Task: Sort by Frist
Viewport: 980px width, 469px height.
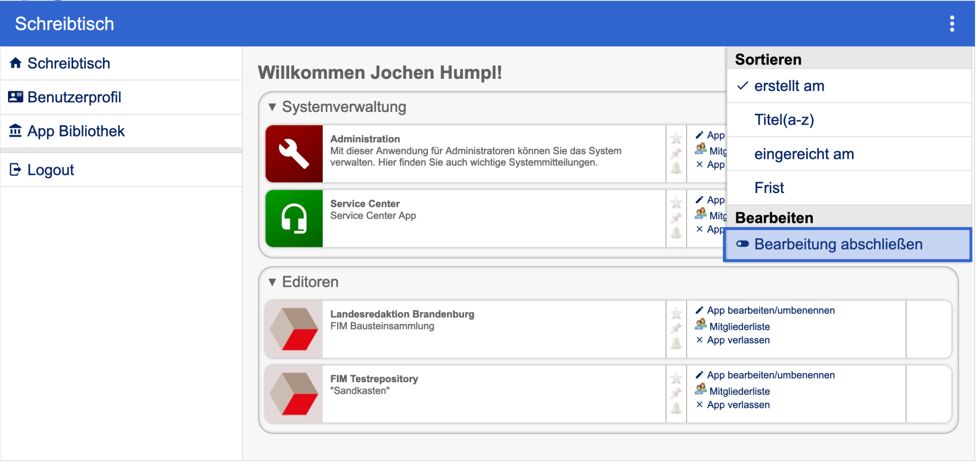Action: click(769, 188)
